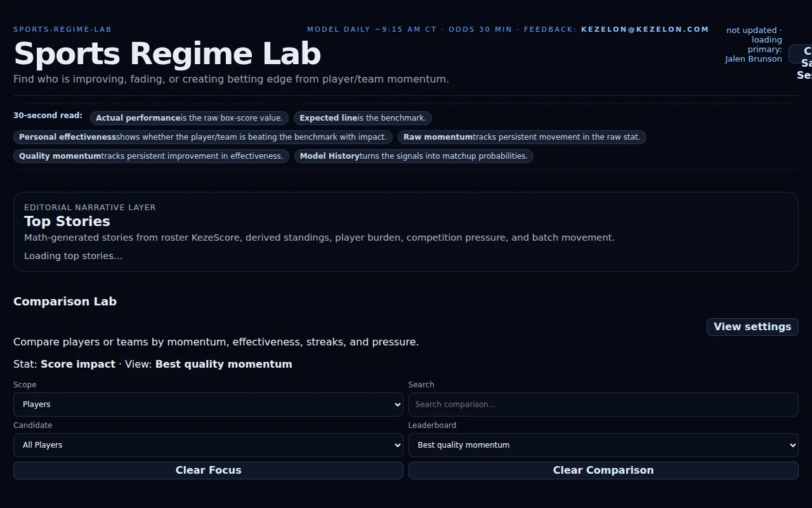Click the Clear Focus button
Viewport: 812px width, 508px height.
tap(208, 470)
